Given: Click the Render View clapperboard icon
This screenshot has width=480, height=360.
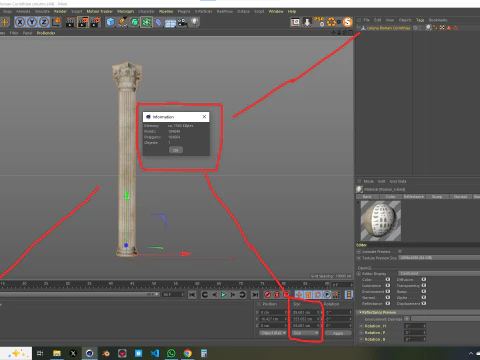Looking at the screenshot, I should pyautogui.click(x=70, y=22).
